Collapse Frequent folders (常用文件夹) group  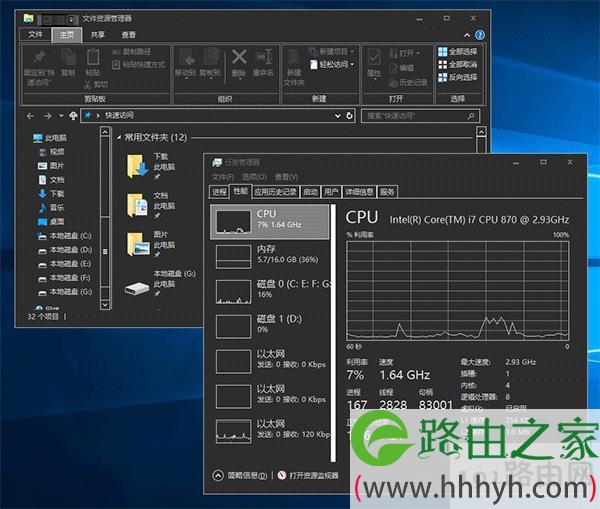[x=119, y=137]
